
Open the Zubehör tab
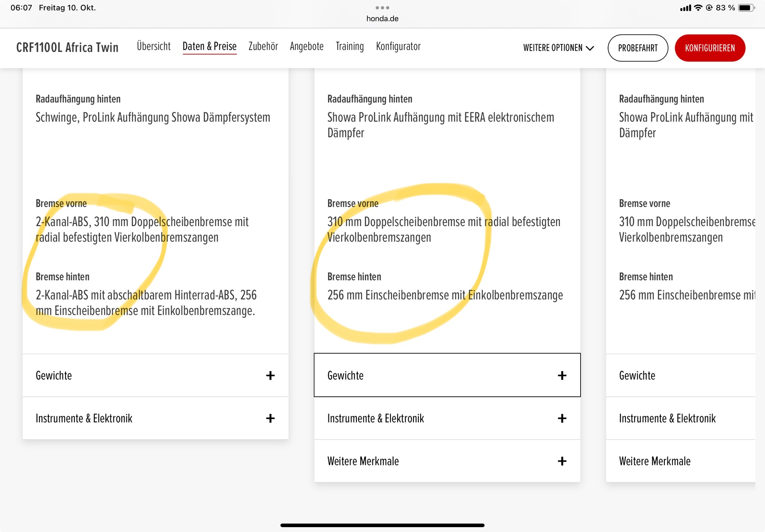point(263,46)
